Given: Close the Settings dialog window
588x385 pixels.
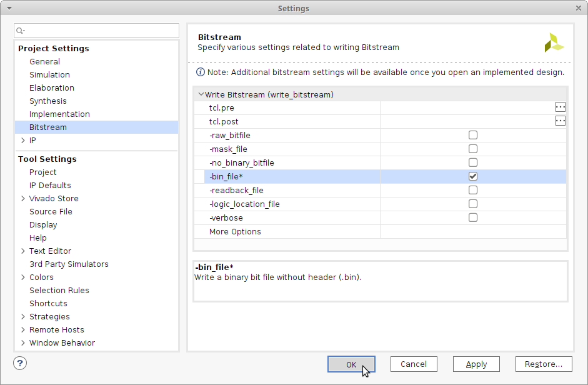Looking at the screenshot, I should [579, 8].
